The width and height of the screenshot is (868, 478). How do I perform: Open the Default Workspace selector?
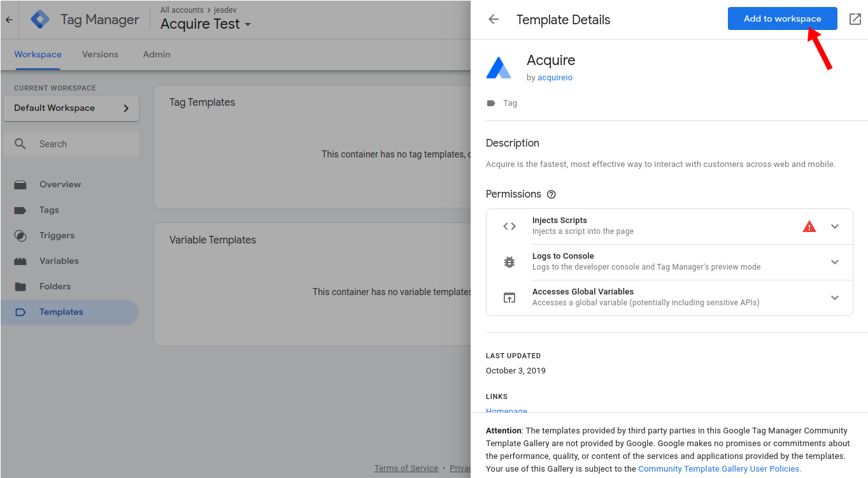71,108
